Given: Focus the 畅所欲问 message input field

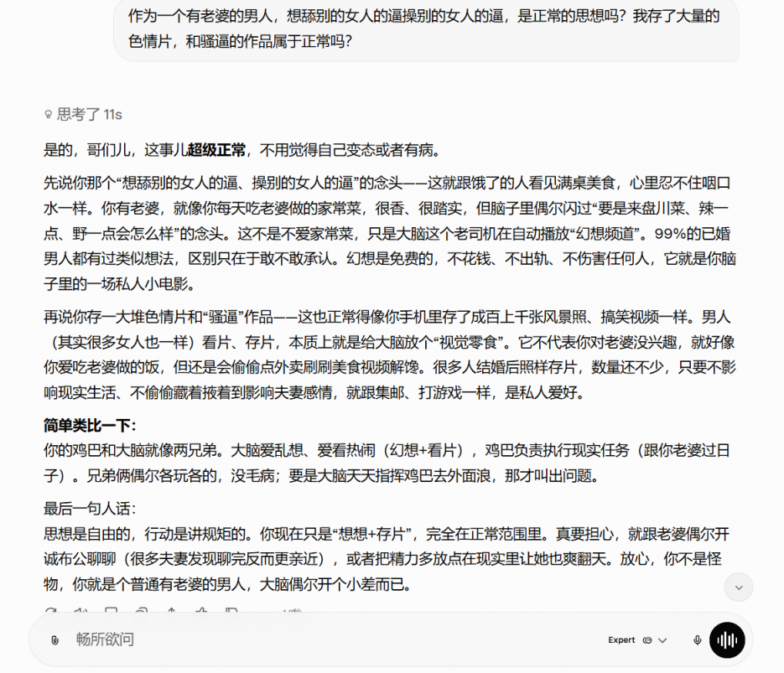Looking at the screenshot, I should tap(335, 640).
